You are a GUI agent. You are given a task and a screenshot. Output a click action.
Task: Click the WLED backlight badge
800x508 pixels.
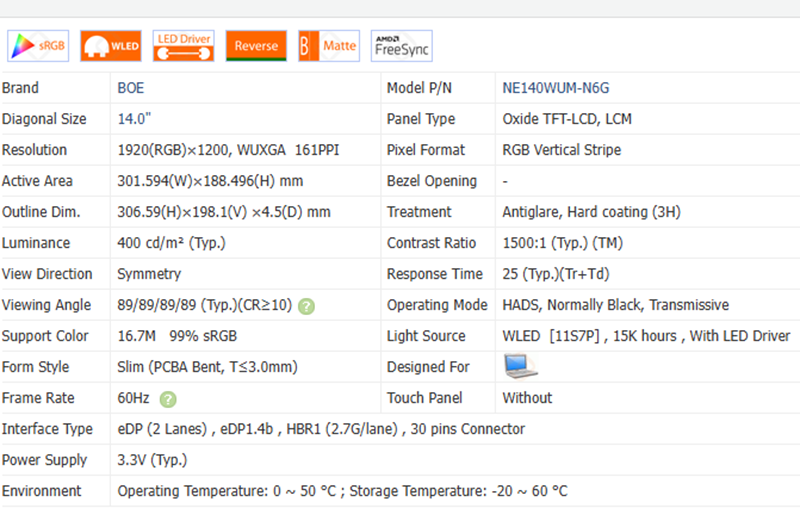click(111, 46)
